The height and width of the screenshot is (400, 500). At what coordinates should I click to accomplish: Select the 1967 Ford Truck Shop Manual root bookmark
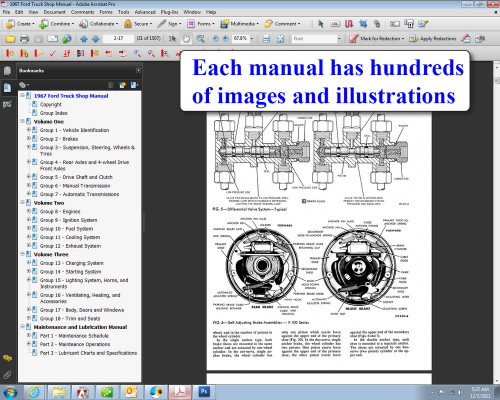pos(71,96)
